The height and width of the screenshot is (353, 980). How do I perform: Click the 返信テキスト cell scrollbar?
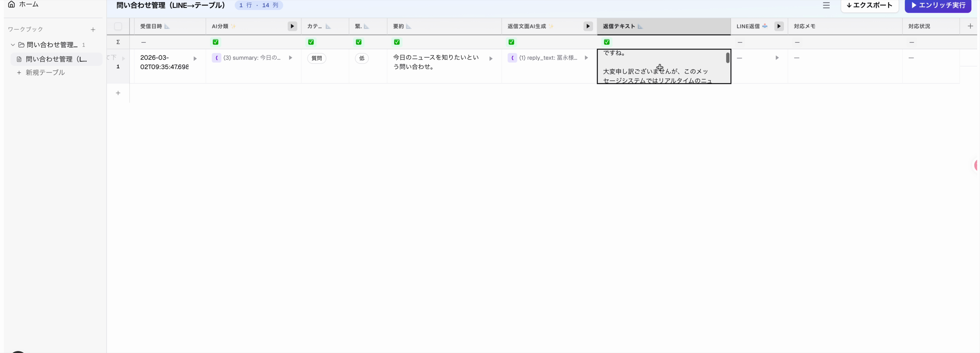[727, 58]
